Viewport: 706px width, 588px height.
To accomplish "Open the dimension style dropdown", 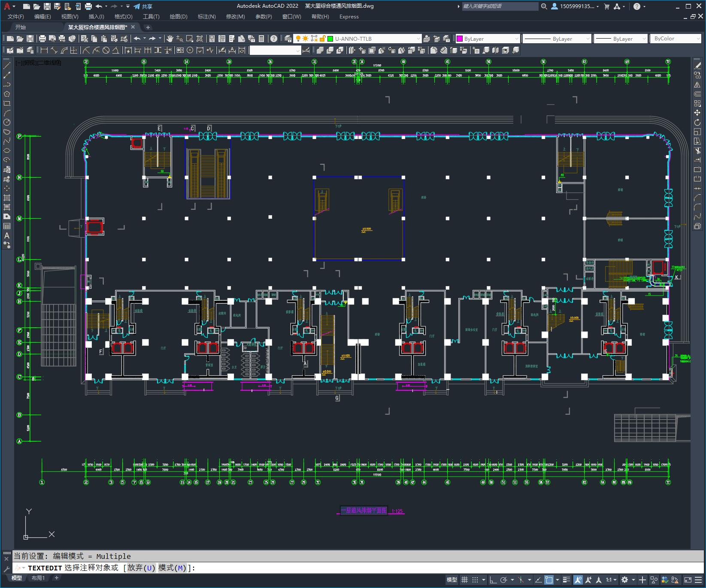I will pos(275,50).
